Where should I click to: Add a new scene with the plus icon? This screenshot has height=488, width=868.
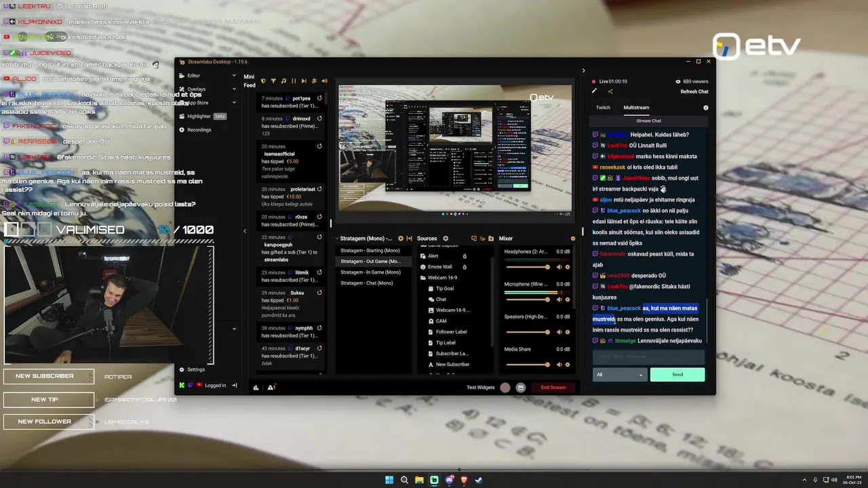coord(401,239)
